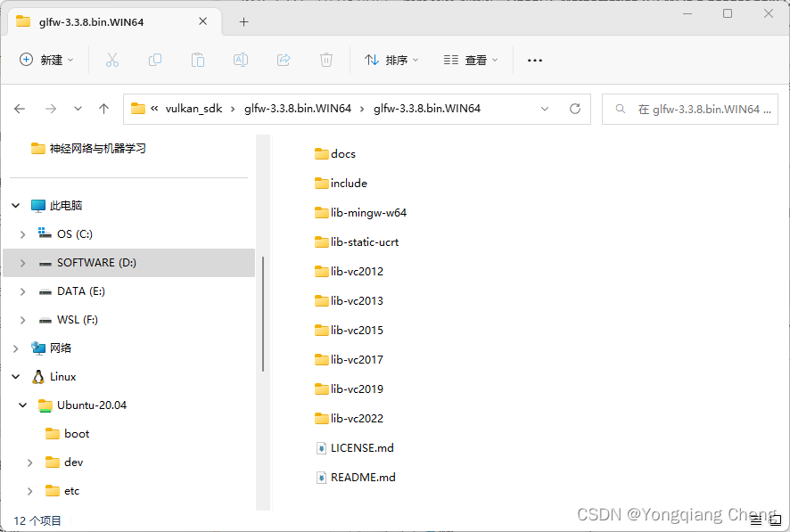Image resolution: width=790 pixels, height=532 pixels.
Task: Open address bar history dropdown
Action: [x=545, y=109]
